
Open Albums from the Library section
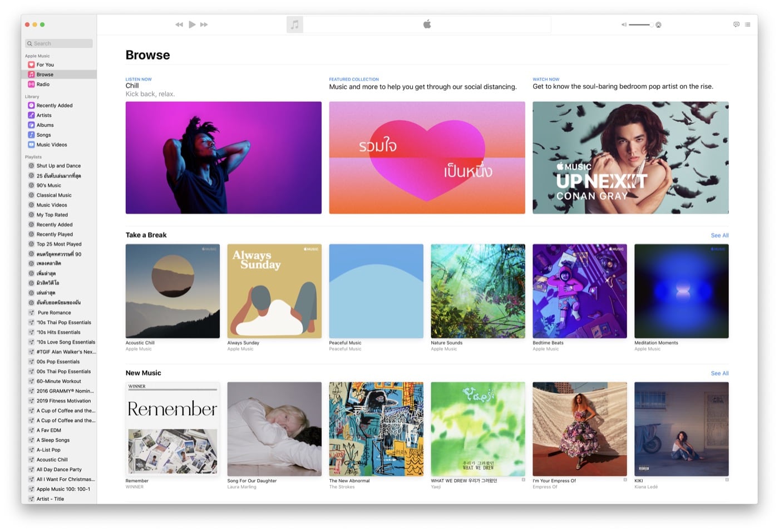point(45,125)
